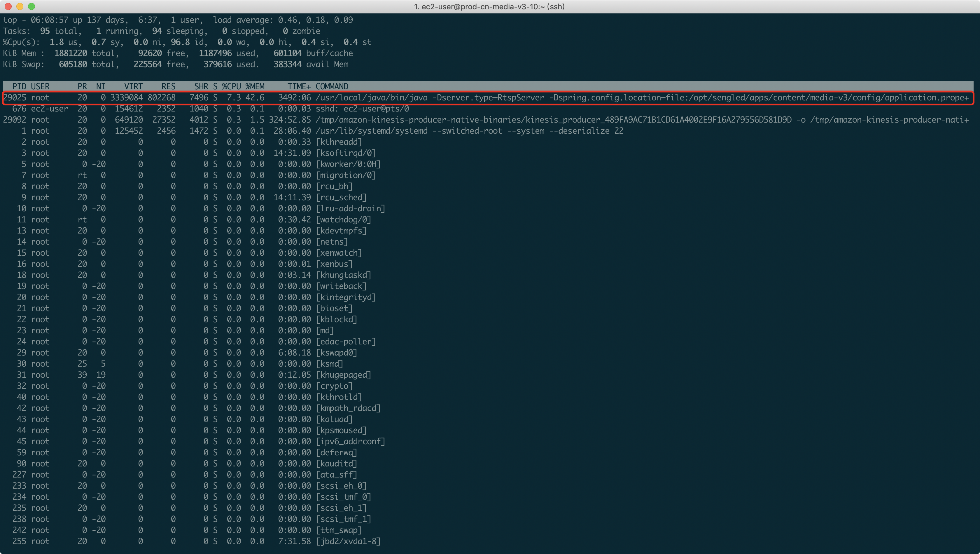
Task: Click the systemd --switched-root process line
Action: pos(469,131)
